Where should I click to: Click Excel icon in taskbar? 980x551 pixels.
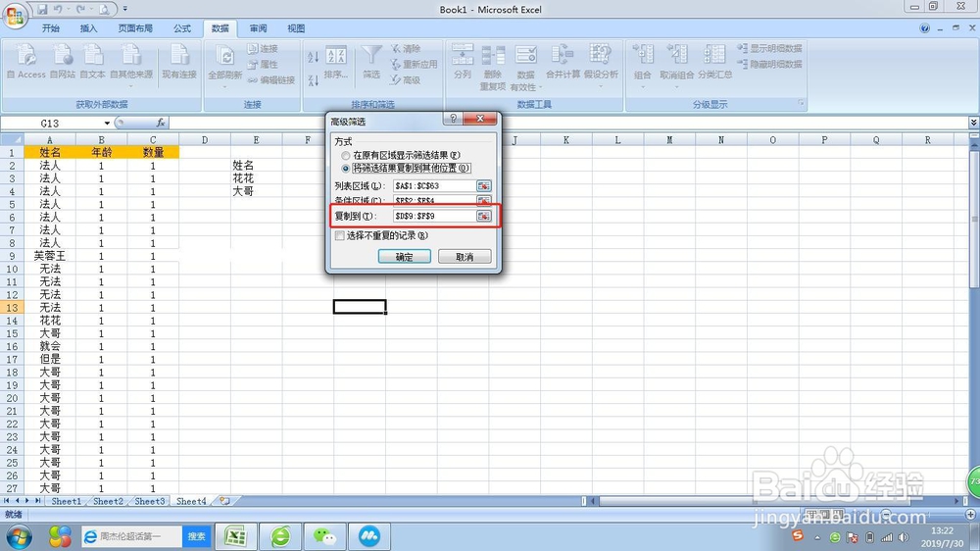235,536
